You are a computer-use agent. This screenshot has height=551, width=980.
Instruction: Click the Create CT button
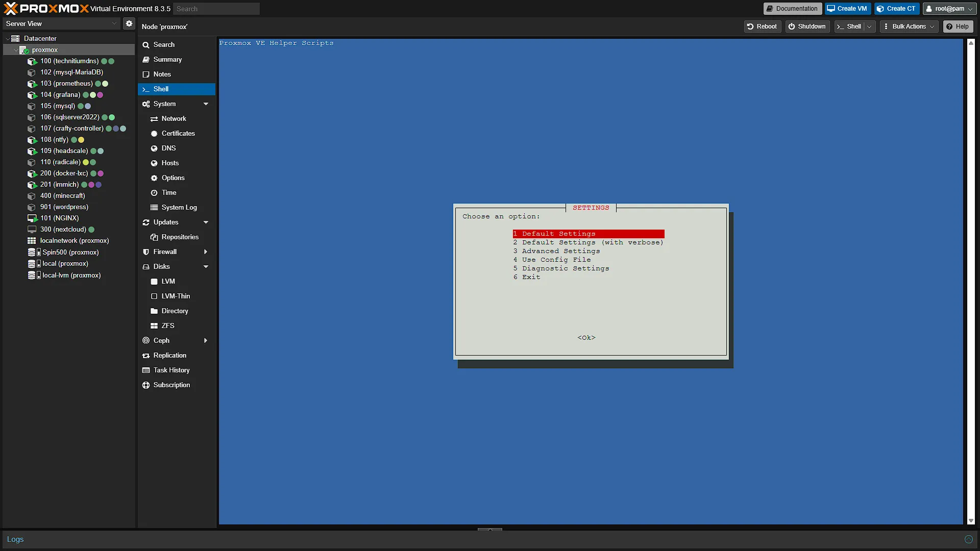coord(897,9)
